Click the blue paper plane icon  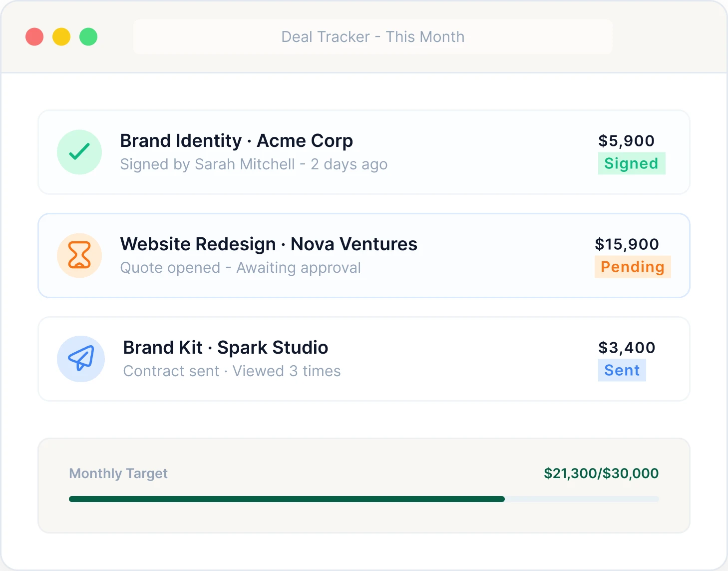tap(81, 359)
